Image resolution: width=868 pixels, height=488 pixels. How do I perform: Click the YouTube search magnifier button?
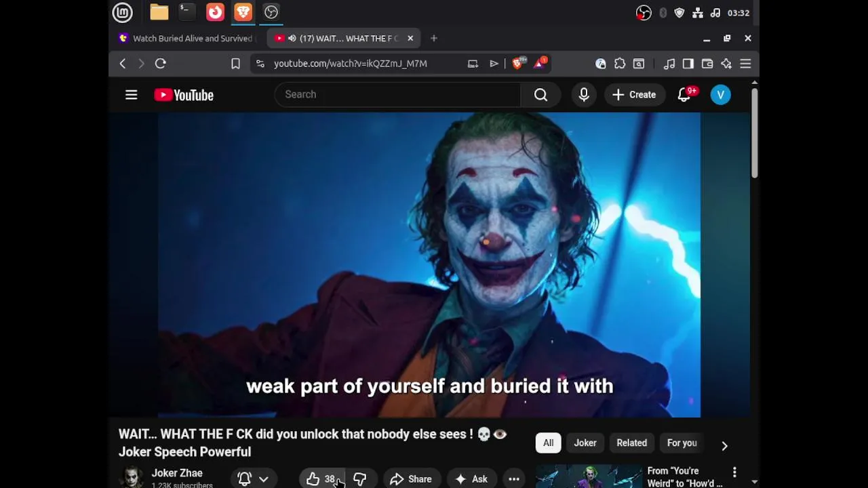click(540, 95)
